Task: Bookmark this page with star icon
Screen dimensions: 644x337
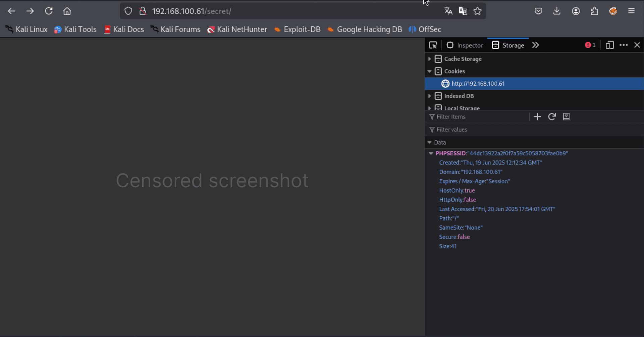Action: point(477,11)
